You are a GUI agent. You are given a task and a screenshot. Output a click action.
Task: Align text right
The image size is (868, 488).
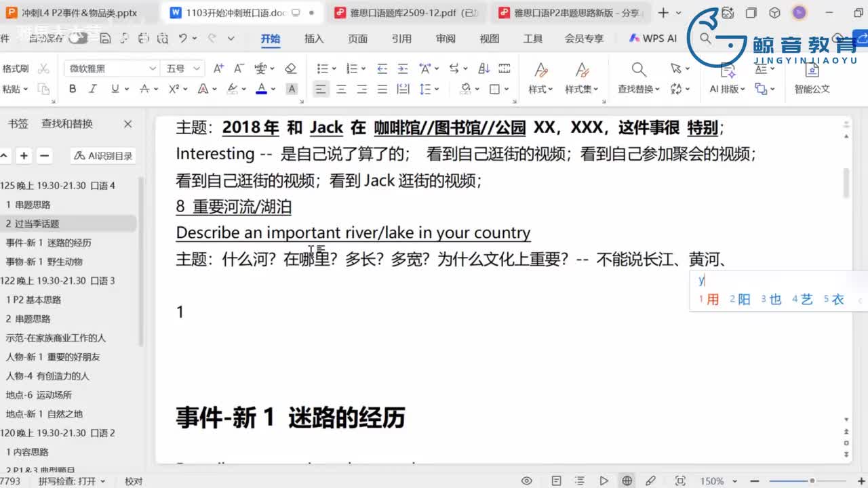tap(362, 89)
